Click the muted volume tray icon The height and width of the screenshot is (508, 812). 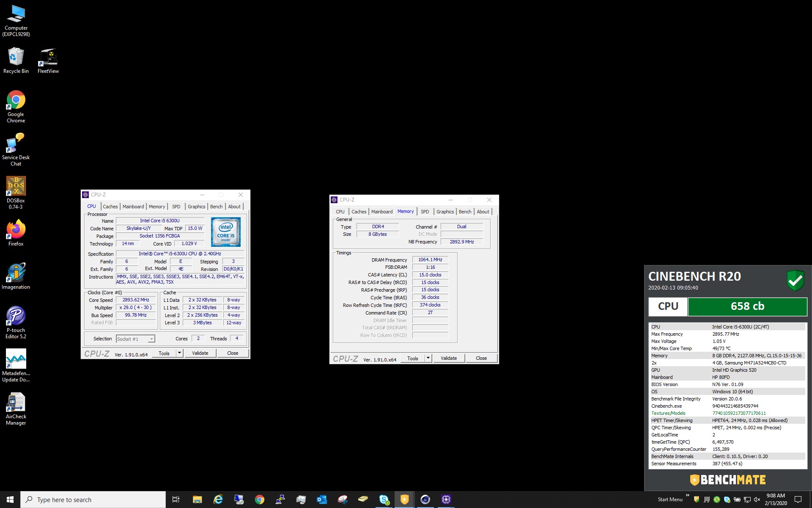click(x=757, y=500)
